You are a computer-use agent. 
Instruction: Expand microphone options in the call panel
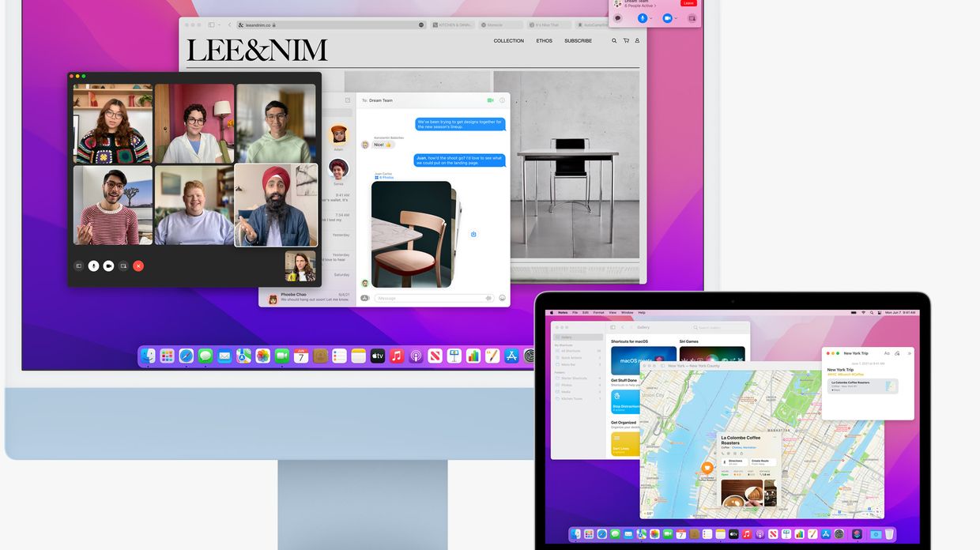pyautogui.click(x=651, y=17)
